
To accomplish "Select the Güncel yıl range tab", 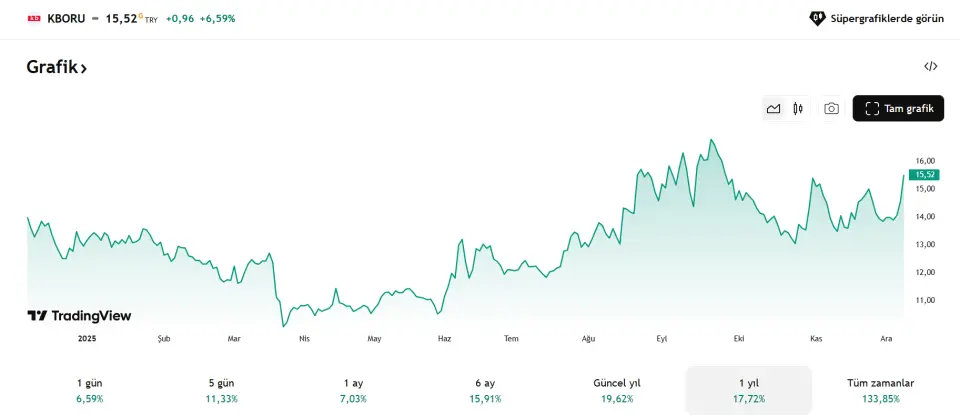I will click(x=616, y=390).
